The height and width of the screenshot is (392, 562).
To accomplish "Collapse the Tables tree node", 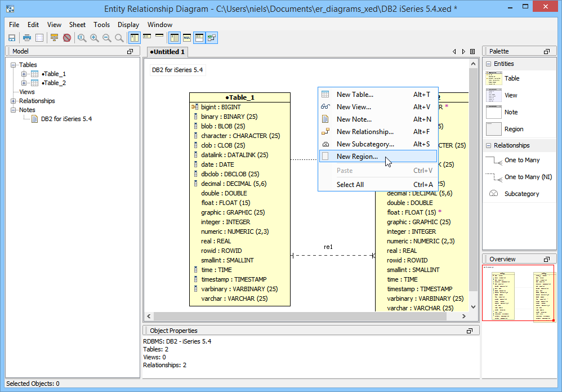I will point(14,65).
